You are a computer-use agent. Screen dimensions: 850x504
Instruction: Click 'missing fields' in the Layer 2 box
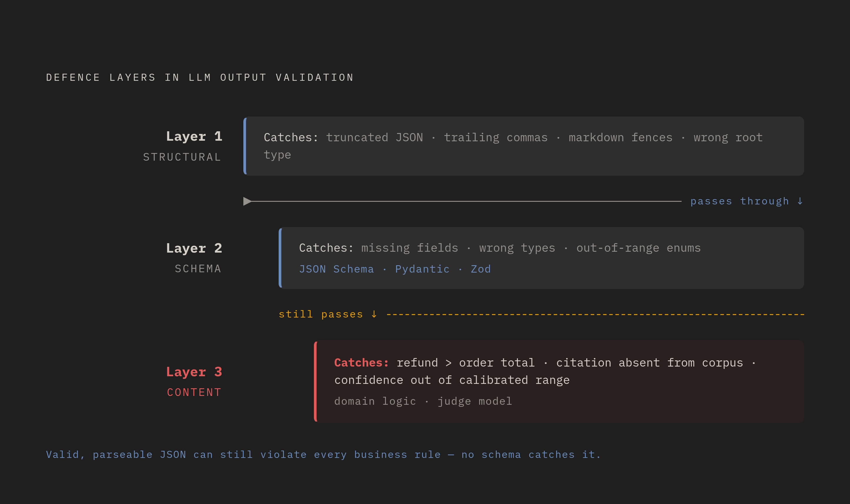[409, 248]
